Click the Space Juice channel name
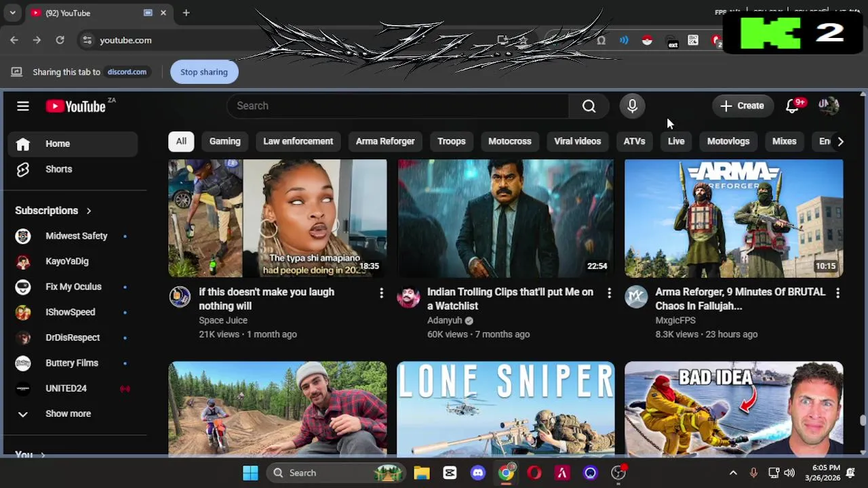This screenshot has width=868, height=488. click(223, 321)
